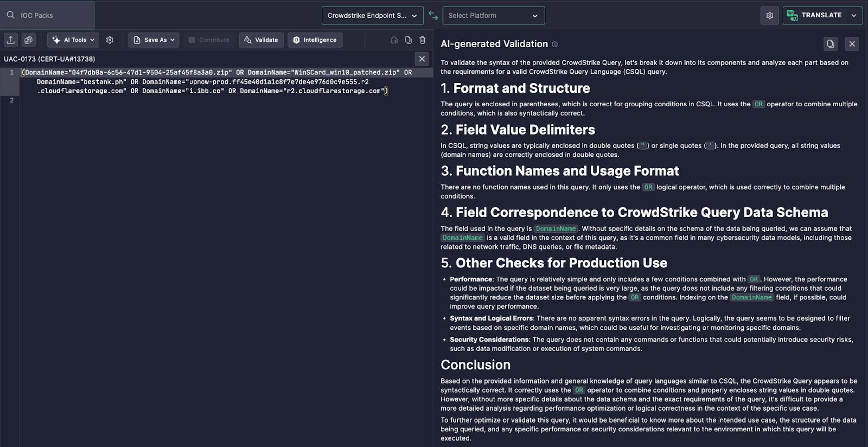Open the Save As dropdown
This screenshot has width=868, height=447.
point(154,40)
